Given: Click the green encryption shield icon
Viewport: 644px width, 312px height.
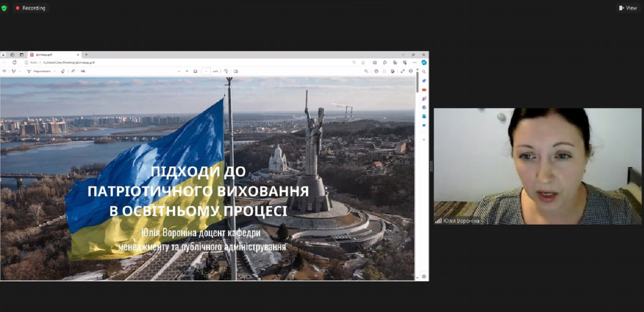Looking at the screenshot, I should (x=4, y=8).
